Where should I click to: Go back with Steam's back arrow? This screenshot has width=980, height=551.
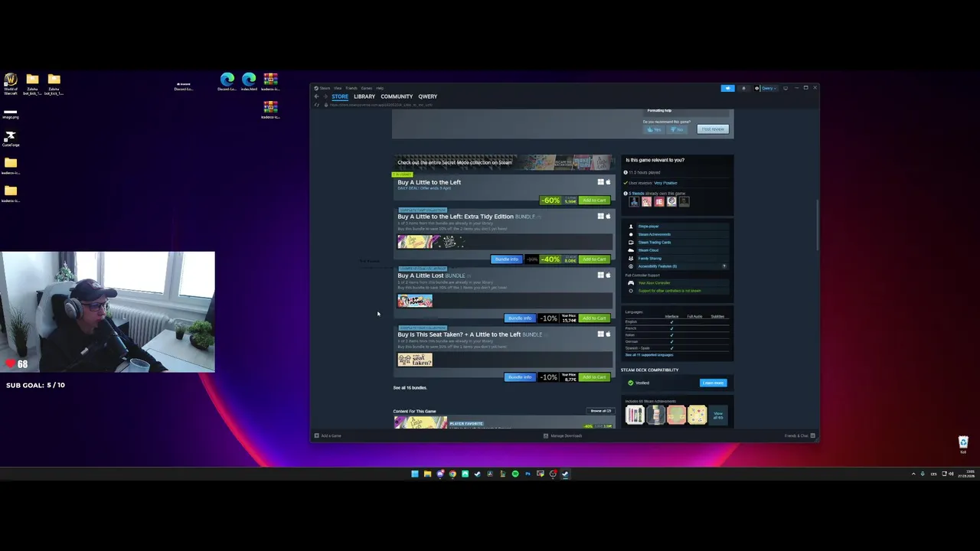pos(316,96)
